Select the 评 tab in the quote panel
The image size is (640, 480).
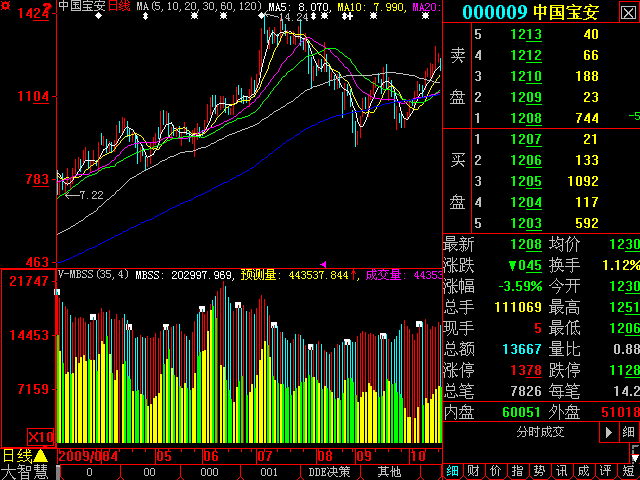[x=606, y=472]
